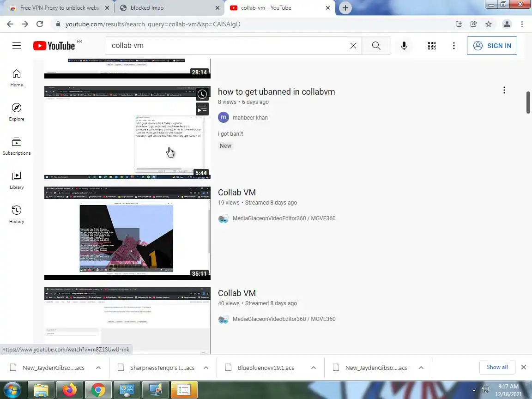Open the YouTube apps grid

pyautogui.click(x=432, y=45)
